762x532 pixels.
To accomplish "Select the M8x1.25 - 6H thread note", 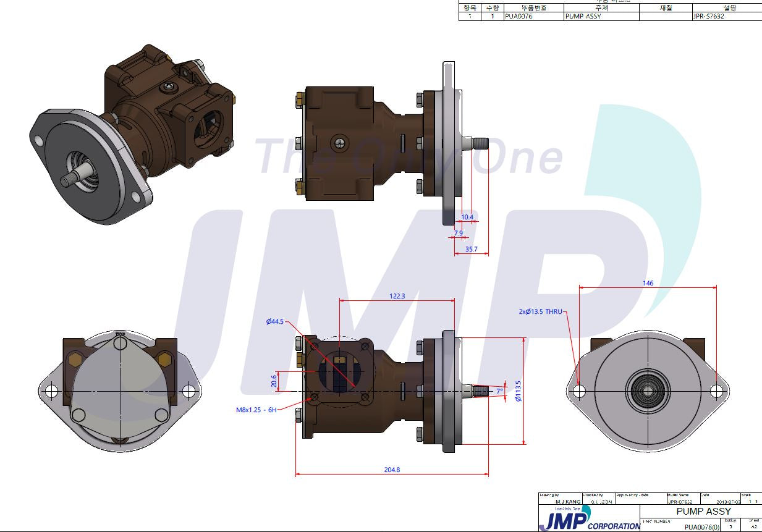I will point(255,410).
